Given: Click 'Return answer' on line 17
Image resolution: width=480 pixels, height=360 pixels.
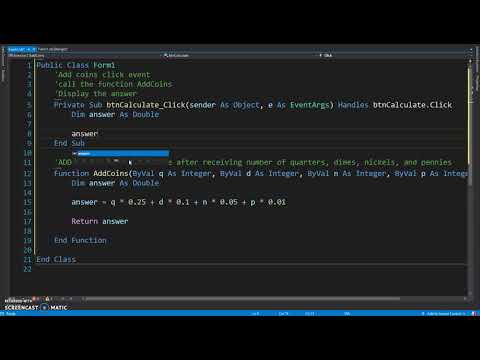Looking at the screenshot, I should 100,221.
